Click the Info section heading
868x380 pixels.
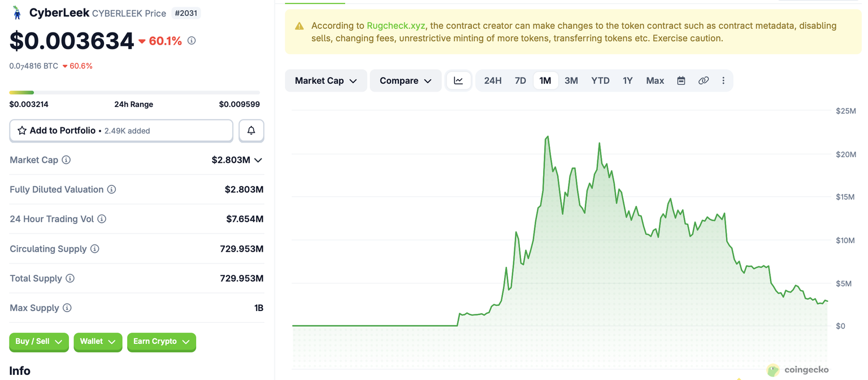click(20, 371)
